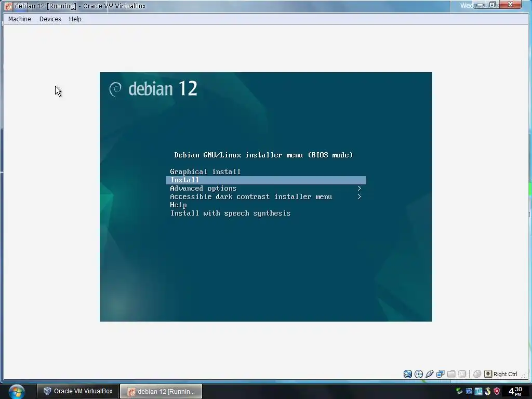Choose Advanced options entry

[x=203, y=188]
